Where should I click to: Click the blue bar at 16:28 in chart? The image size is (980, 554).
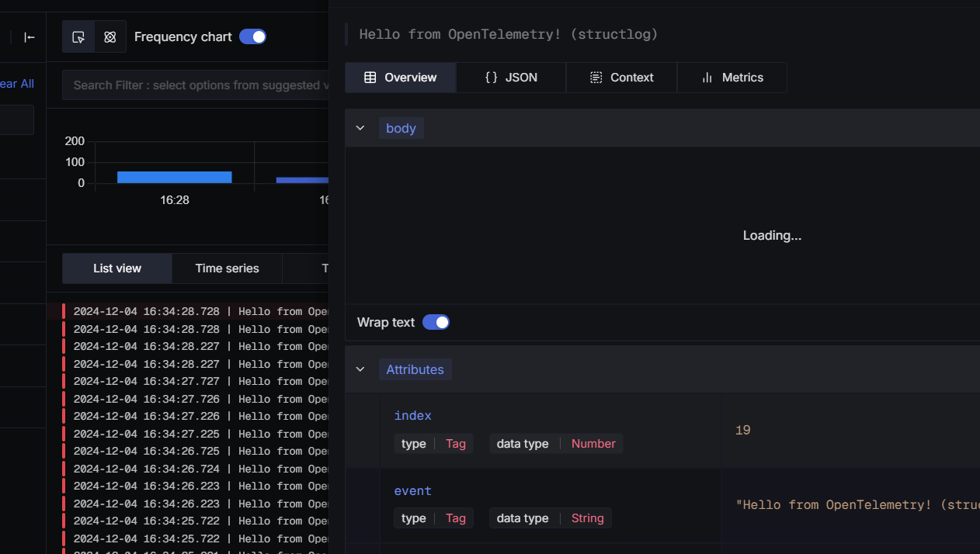(175, 177)
